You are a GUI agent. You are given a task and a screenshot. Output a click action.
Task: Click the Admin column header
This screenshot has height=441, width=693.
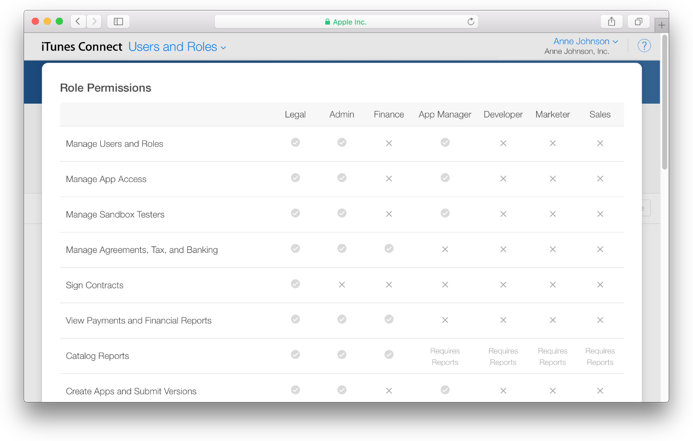point(342,114)
